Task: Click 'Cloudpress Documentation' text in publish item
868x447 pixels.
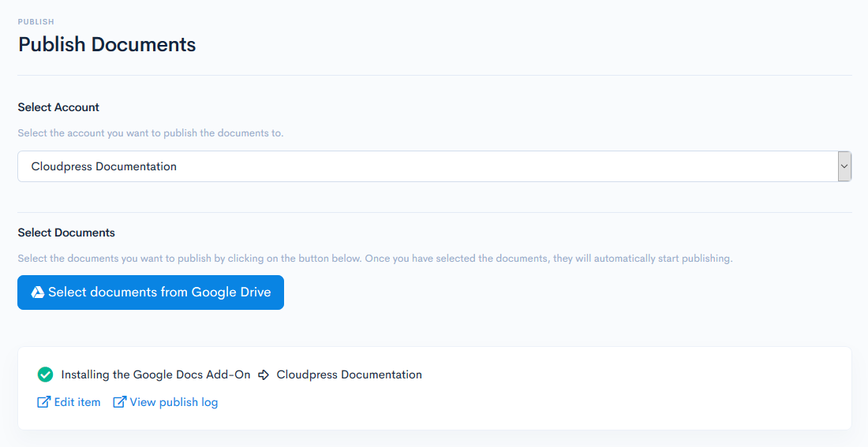Action: coord(350,374)
